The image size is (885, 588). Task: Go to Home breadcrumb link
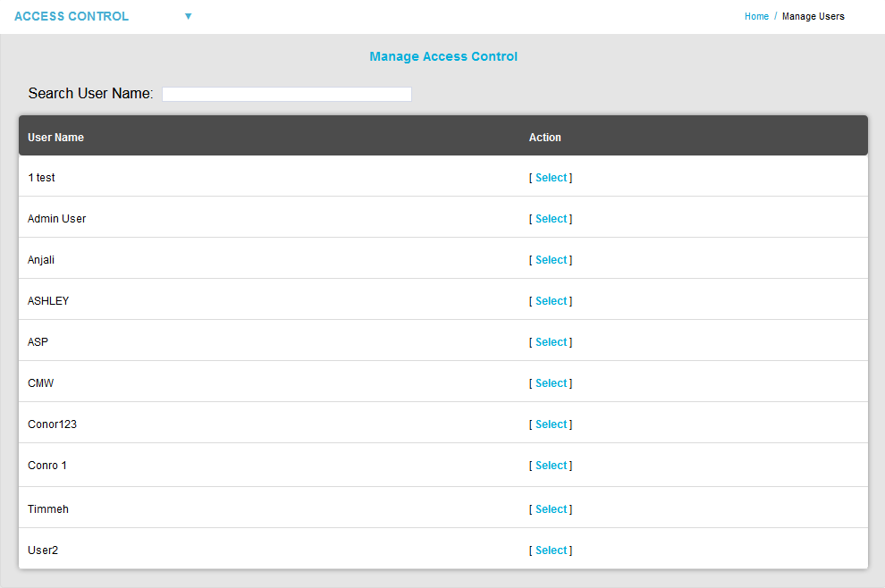click(x=756, y=16)
